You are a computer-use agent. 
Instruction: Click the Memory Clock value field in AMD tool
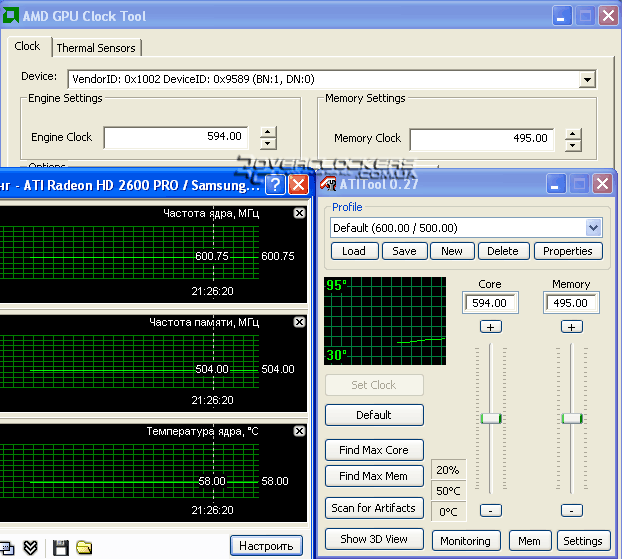pos(482,139)
